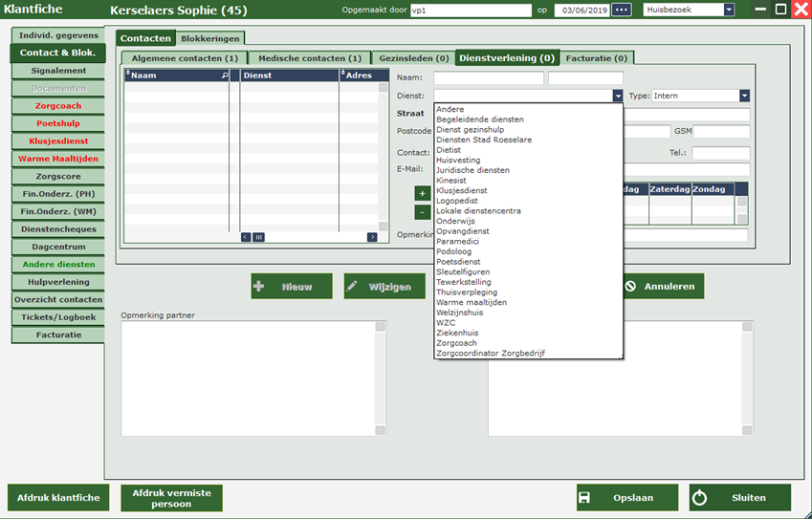This screenshot has height=519, width=812.
Task: Cancel editing with Annuleren
Action: click(658, 287)
